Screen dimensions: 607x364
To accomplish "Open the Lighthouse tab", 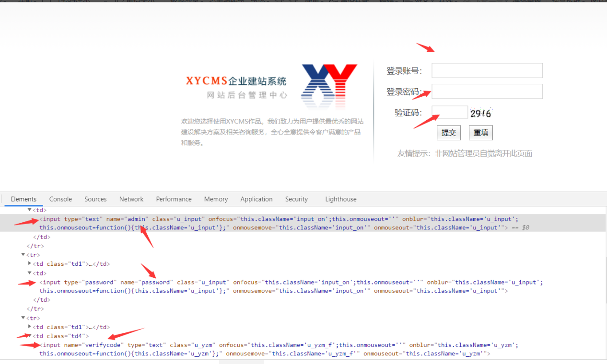I will (341, 199).
